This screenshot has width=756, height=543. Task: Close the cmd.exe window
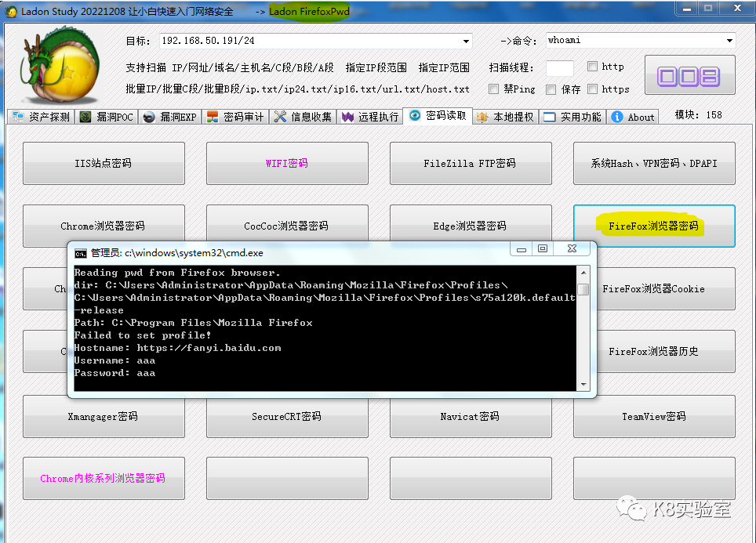tap(572, 248)
